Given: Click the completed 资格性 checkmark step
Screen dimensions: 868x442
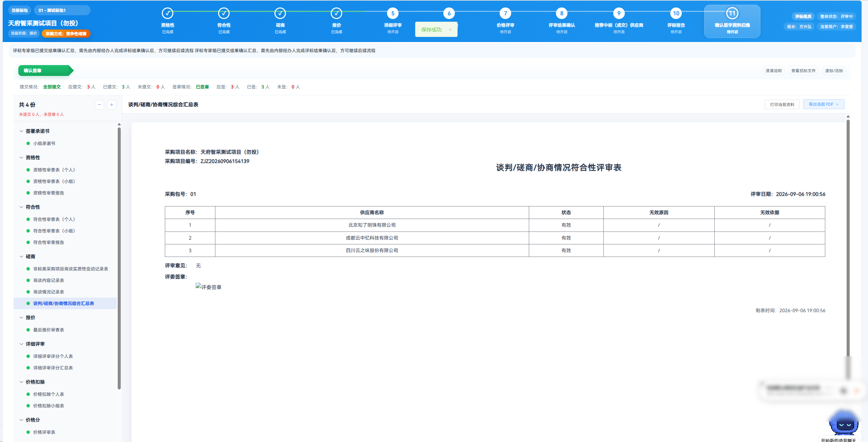Looking at the screenshot, I should pos(168,14).
